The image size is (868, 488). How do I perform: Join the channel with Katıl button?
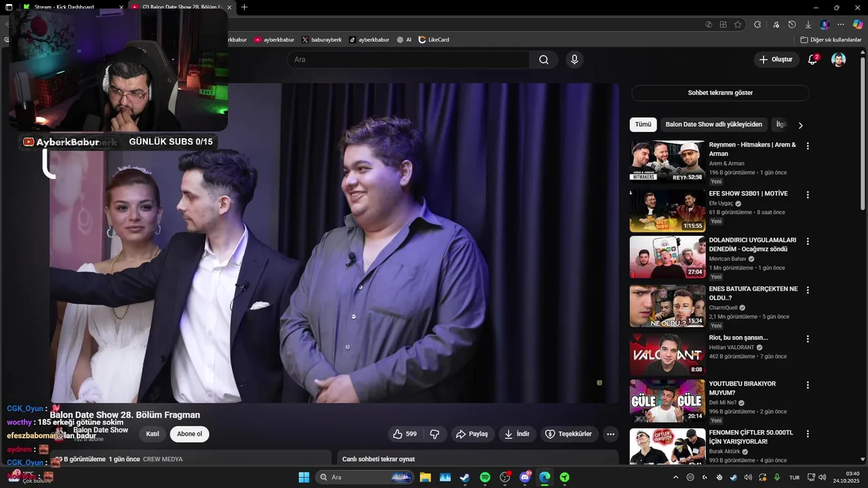(153, 434)
